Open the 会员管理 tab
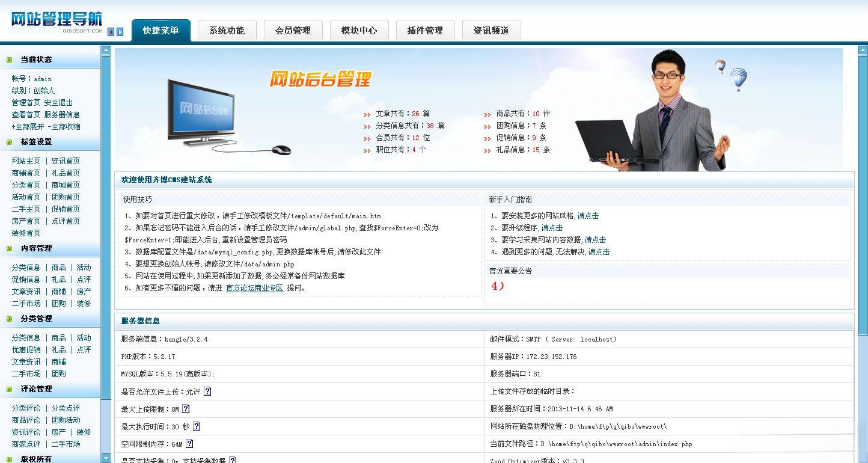 click(x=293, y=31)
